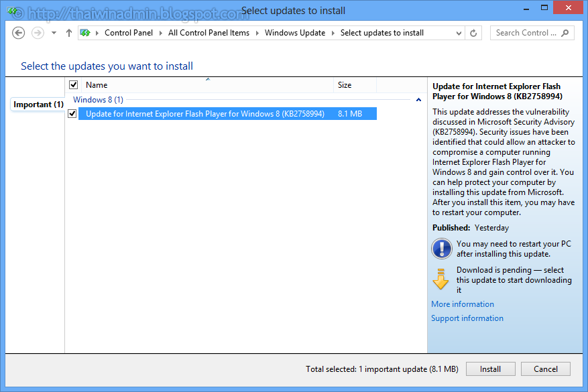Click the Install button
Viewport: 588px width, 392px height.
click(x=491, y=369)
